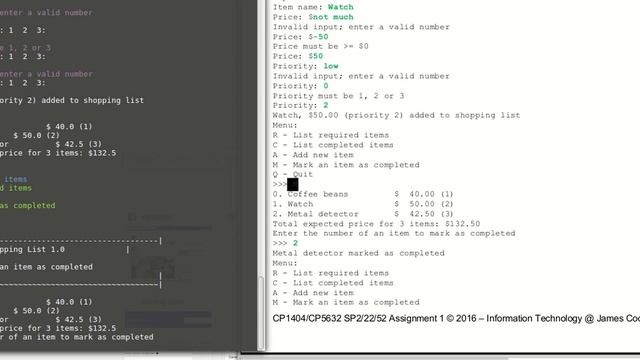Click the CP1404/CP5632 Assignment 1 footer text
640x360 pixels.
click(x=456, y=318)
